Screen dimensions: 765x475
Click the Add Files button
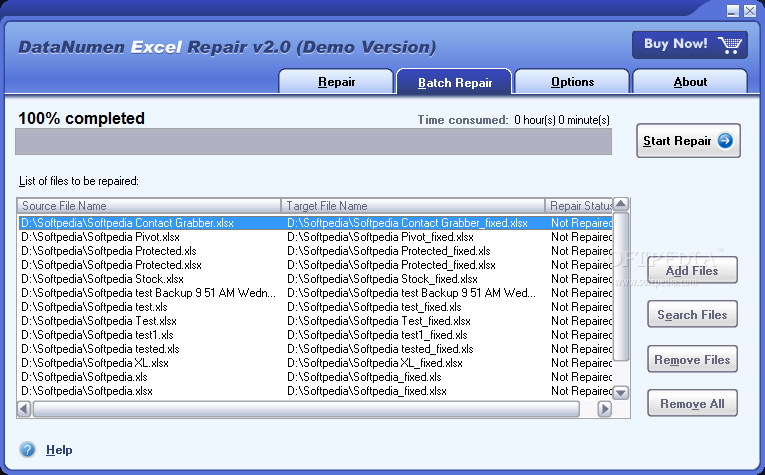point(692,270)
